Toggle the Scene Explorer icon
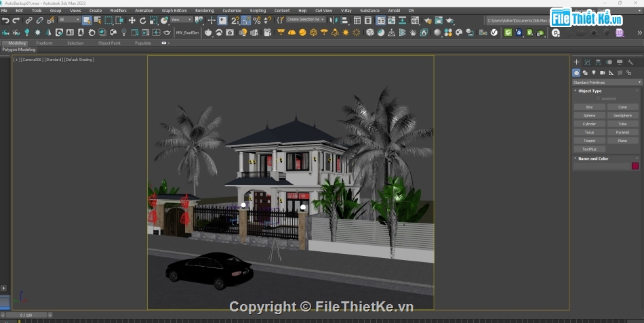Viewport: 644px width, 323px height. coord(357,20)
